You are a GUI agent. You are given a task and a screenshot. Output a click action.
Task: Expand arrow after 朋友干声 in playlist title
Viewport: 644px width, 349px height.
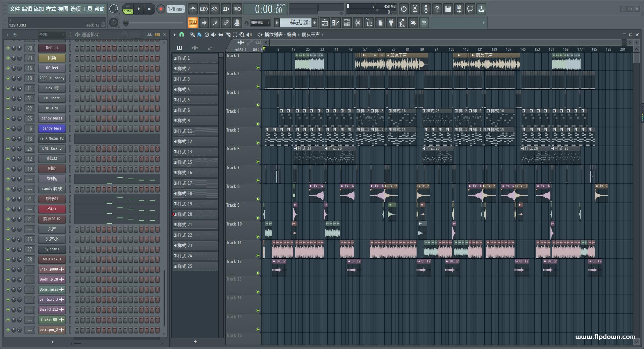coord(323,35)
